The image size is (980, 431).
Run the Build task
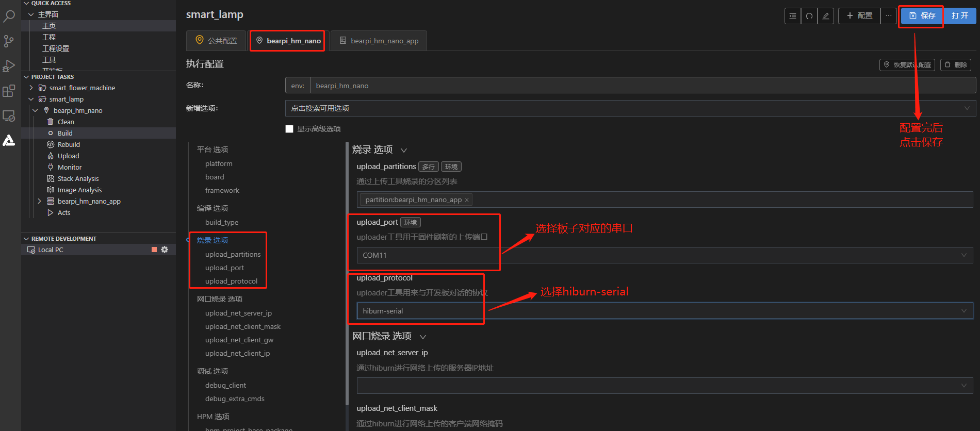[65, 133]
